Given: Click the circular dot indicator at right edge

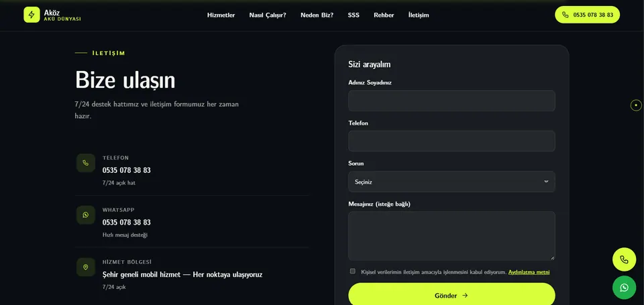Looking at the screenshot, I should pos(636,105).
